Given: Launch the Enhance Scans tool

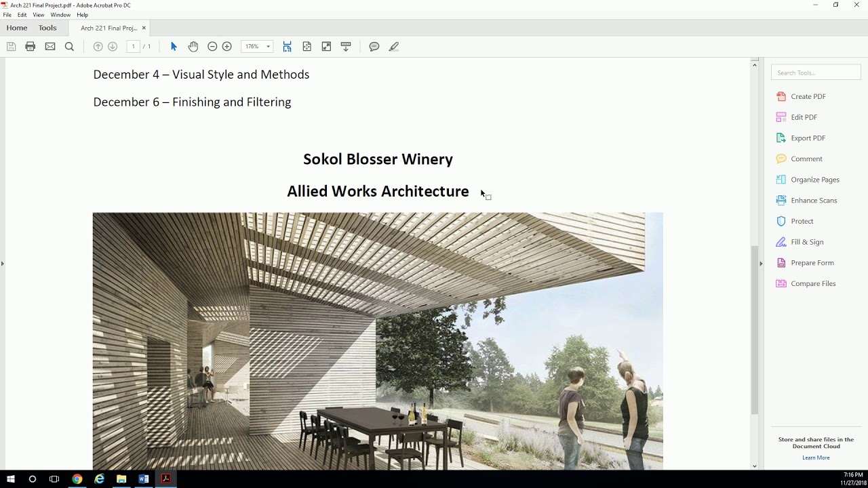Looking at the screenshot, I should tap(814, 201).
